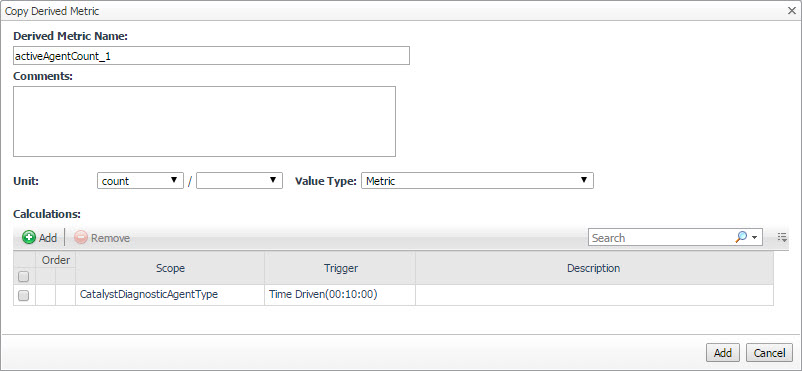This screenshot has width=802, height=371.
Task: Open the empty denominator unit dropdown
Action: tap(239, 181)
